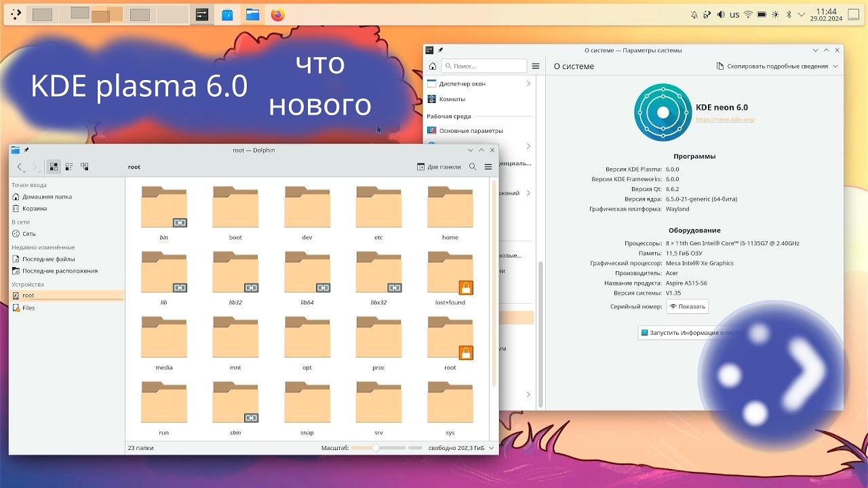The image size is (868, 488).
Task: Toggle Dolphin split view "Две панели"
Action: coord(439,167)
